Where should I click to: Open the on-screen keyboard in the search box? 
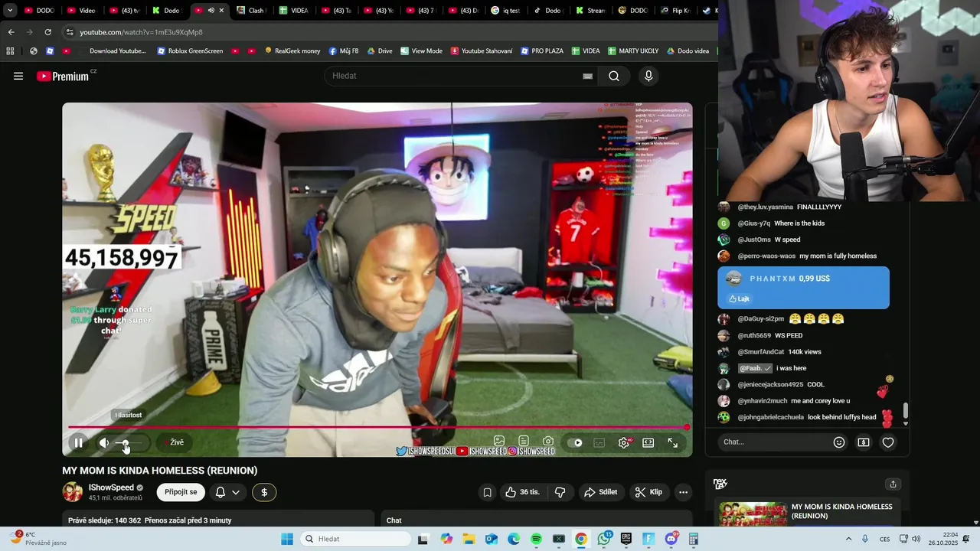587,76
